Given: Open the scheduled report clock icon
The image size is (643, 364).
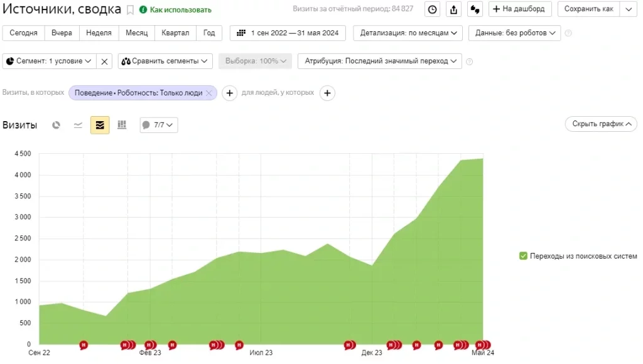Looking at the screenshot, I should tap(432, 9).
